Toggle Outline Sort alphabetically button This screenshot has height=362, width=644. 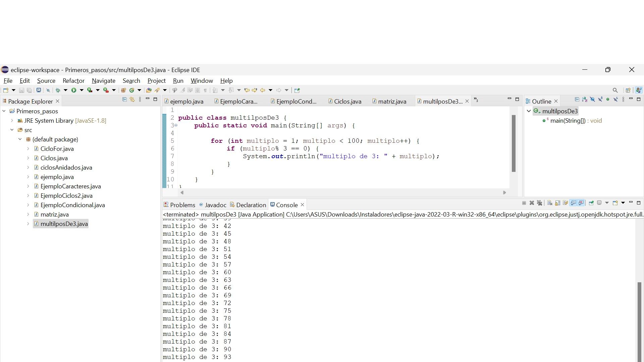pyautogui.click(x=585, y=100)
